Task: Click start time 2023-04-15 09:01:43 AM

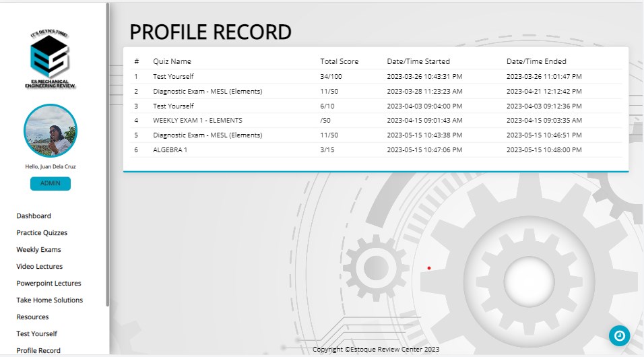Action: (x=424, y=121)
